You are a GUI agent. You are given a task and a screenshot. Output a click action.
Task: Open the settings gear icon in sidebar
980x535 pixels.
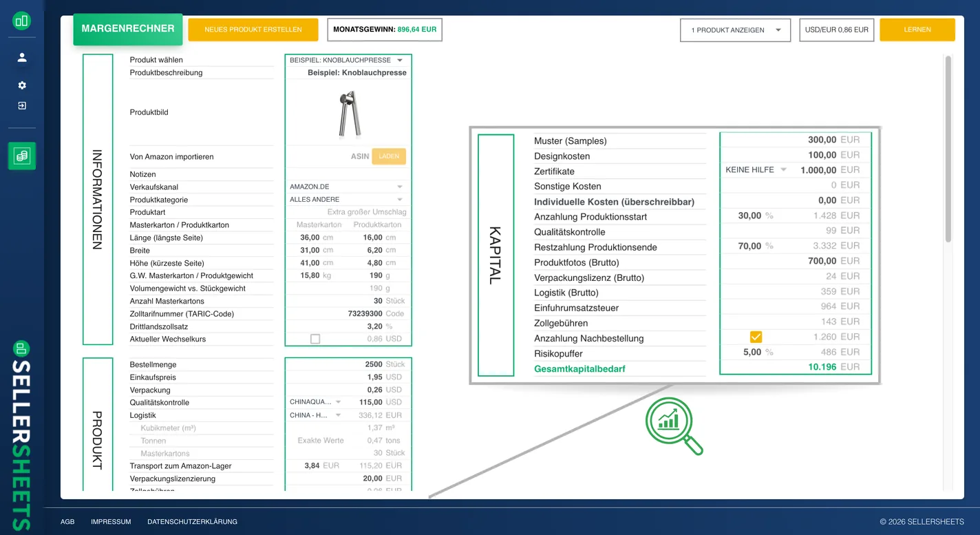point(22,85)
